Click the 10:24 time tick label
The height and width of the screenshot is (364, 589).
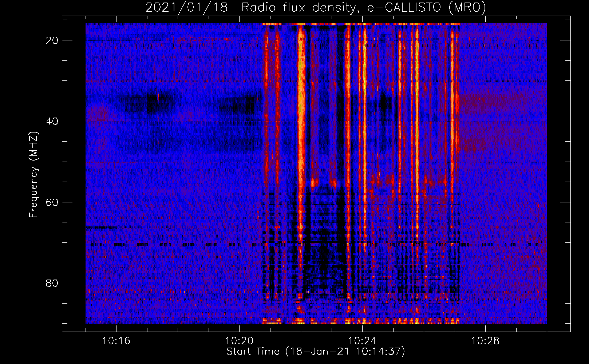[x=362, y=341]
